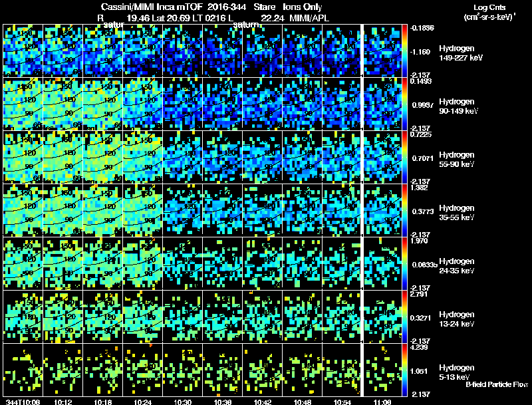This screenshot has height=405, width=532.
Task: Select the 90-149 keV panel at 10:48
Action: pos(303,104)
